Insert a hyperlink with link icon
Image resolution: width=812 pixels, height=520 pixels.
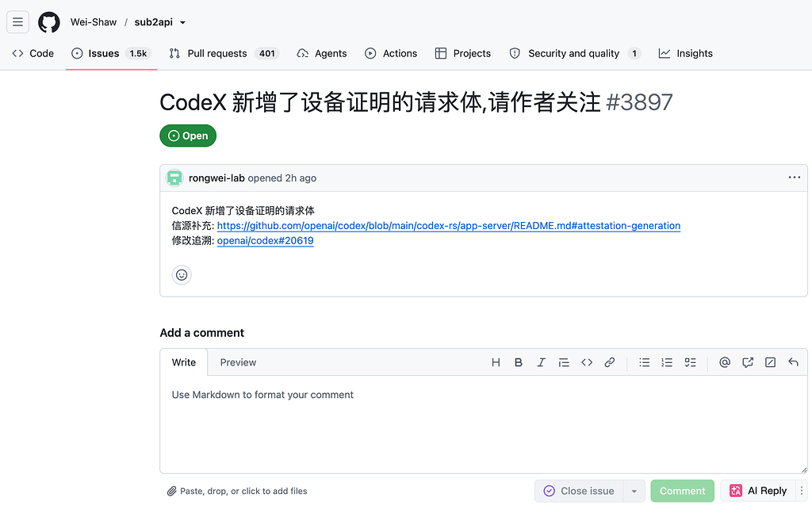[x=610, y=362]
